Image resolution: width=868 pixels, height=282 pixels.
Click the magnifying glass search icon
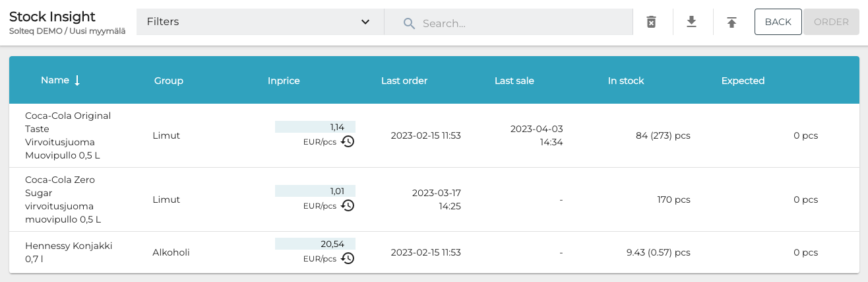pyautogui.click(x=409, y=23)
